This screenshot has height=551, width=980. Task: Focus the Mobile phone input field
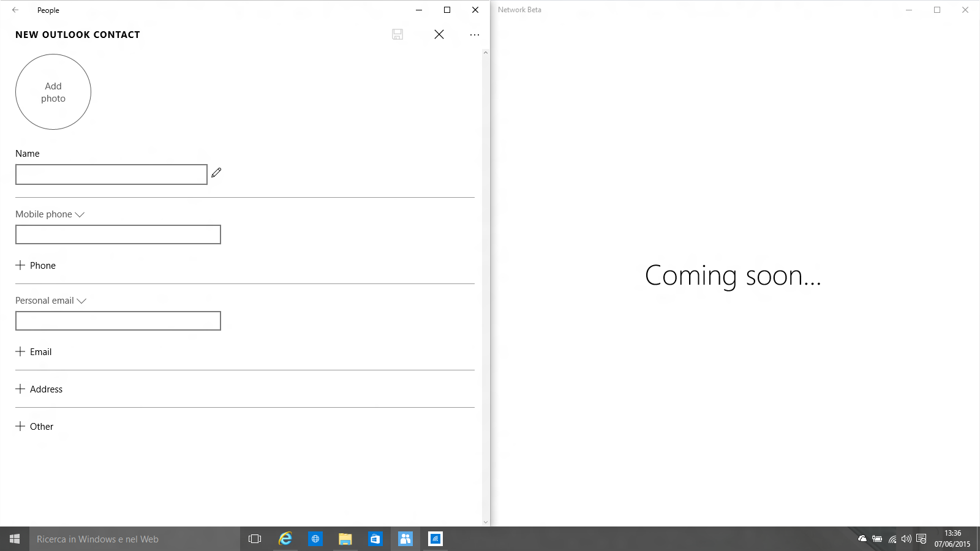coord(118,234)
